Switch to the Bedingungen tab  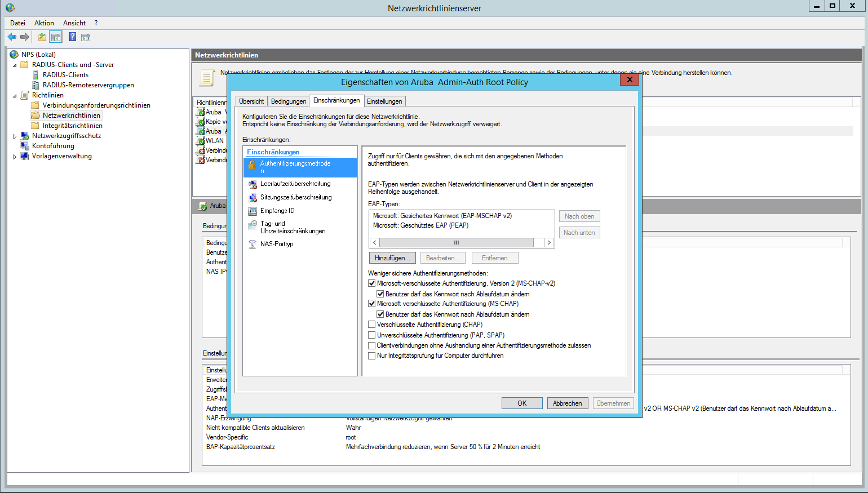[x=289, y=101]
